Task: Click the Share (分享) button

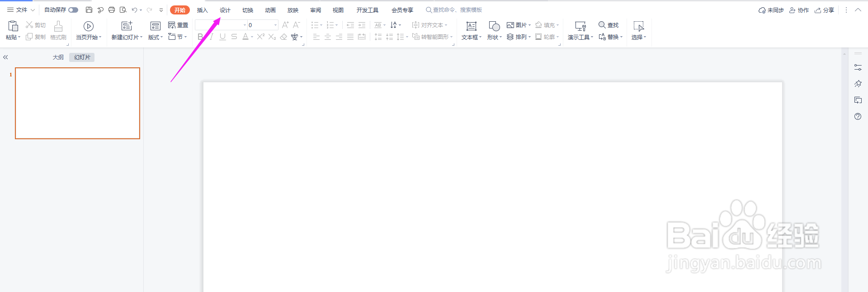Action: [x=824, y=10]
